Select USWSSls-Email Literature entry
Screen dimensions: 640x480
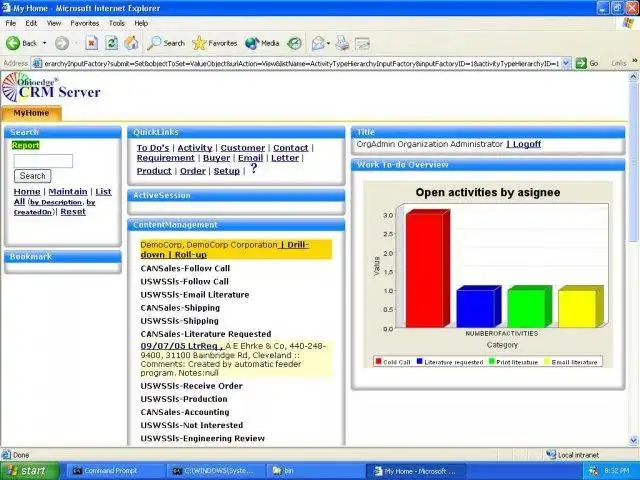tap(195, 295)
